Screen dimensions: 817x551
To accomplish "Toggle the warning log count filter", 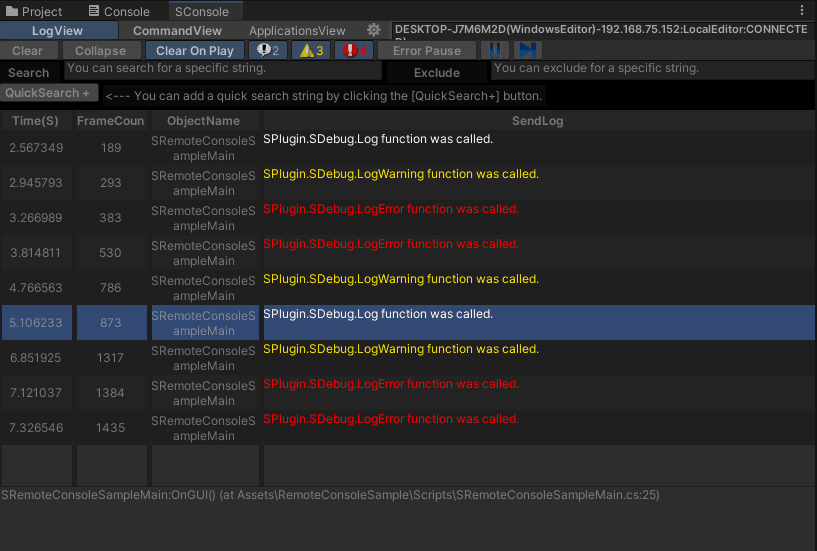I will click(311, 50).
